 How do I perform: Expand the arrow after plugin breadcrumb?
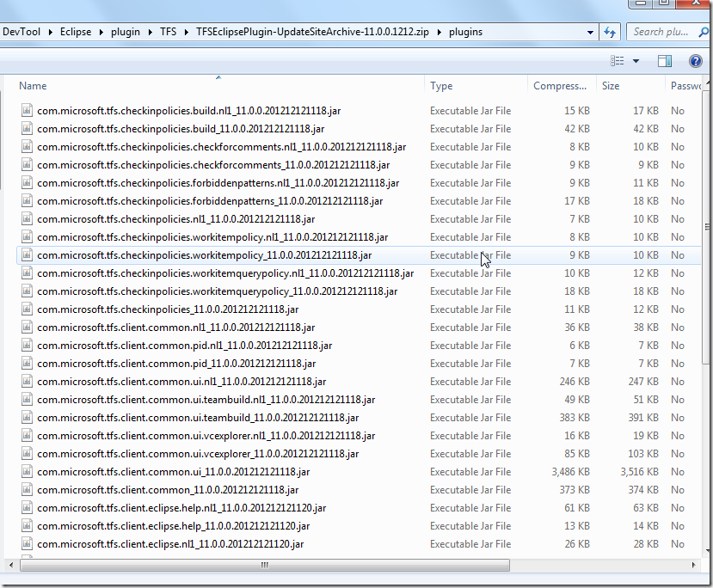(x=150, y=33)
